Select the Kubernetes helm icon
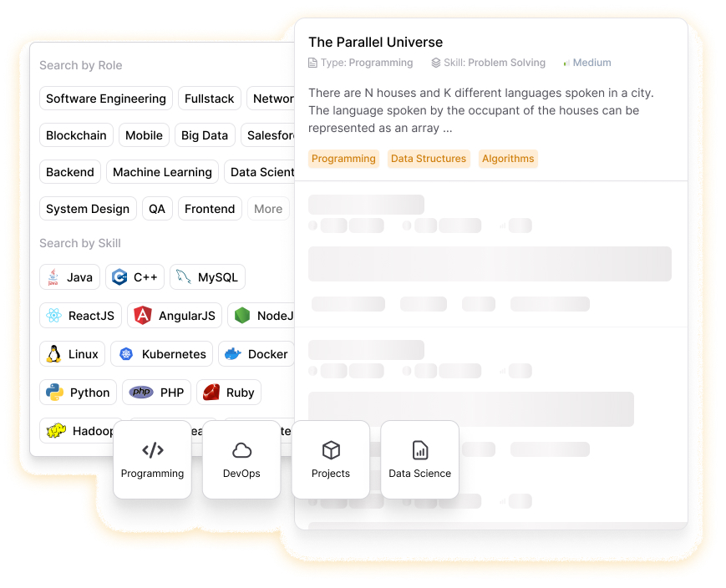 (x=127, y=353)
